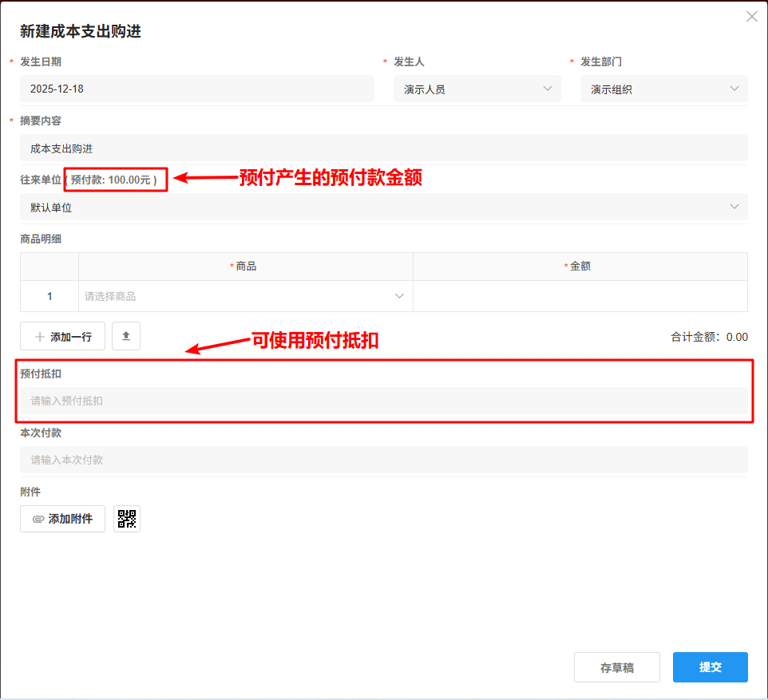
Task: Click 添加附件 to attach a file
Action: tap(62, 519)
